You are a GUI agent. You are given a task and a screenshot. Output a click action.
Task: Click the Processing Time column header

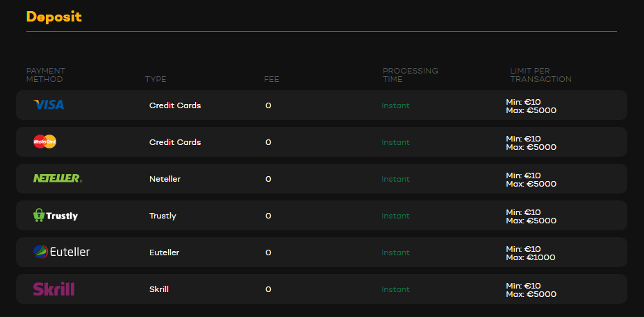tap(411, 75)
